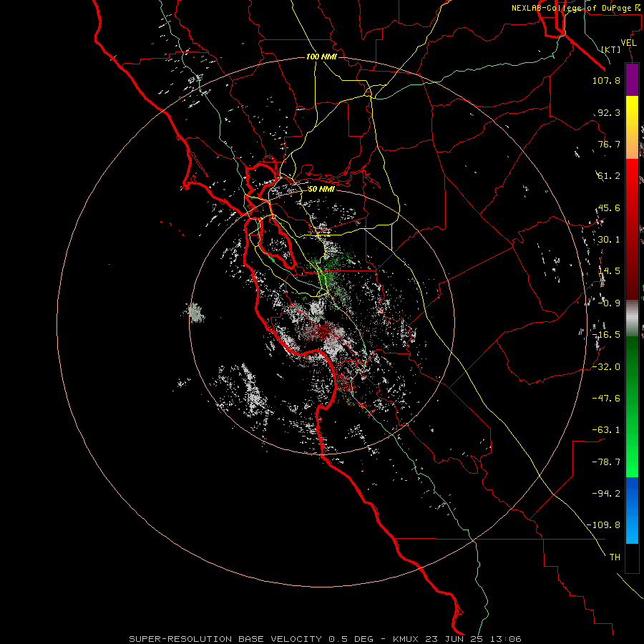Image resolution: width=644 pixels, height=644 pixels.
Task: Click the 50 NMI range ring label
Action: (x=321, y=190)
